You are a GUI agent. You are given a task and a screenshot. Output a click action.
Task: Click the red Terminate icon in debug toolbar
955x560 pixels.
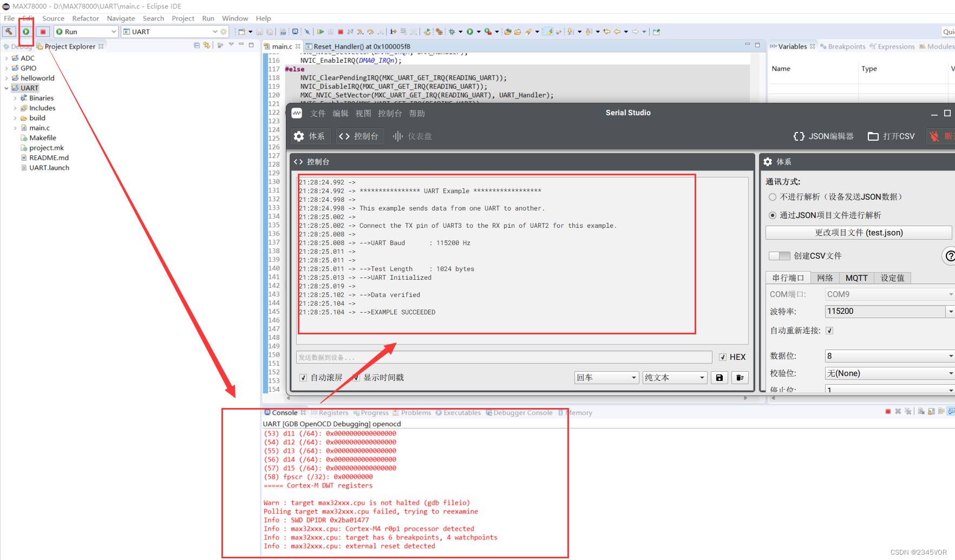(341, 32)
